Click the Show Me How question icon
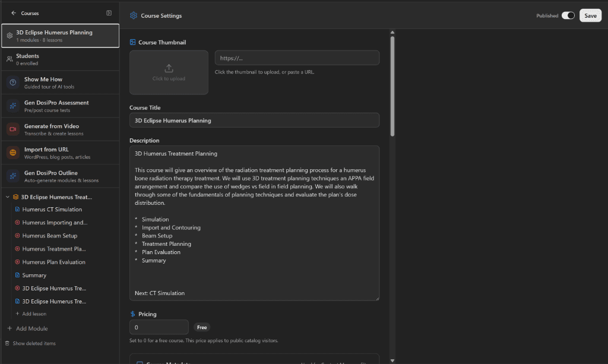The image size is (608, 364). point(13,83)
